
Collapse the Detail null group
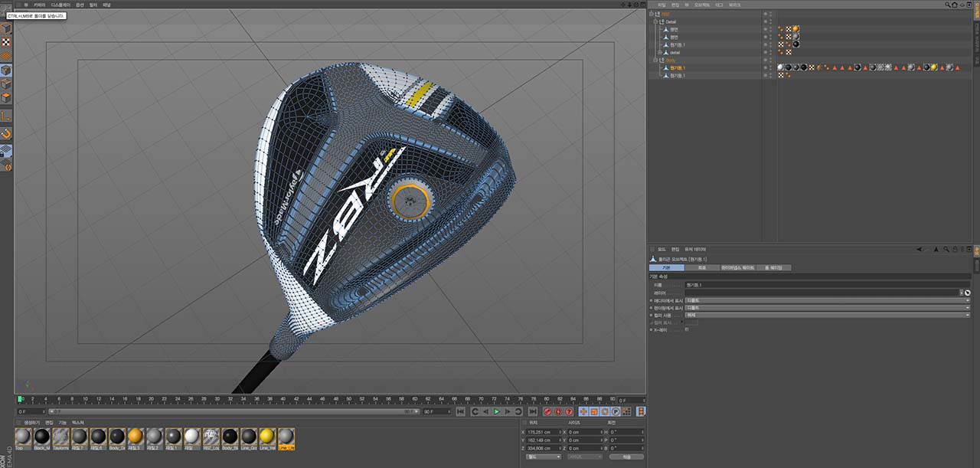[657, 21]
